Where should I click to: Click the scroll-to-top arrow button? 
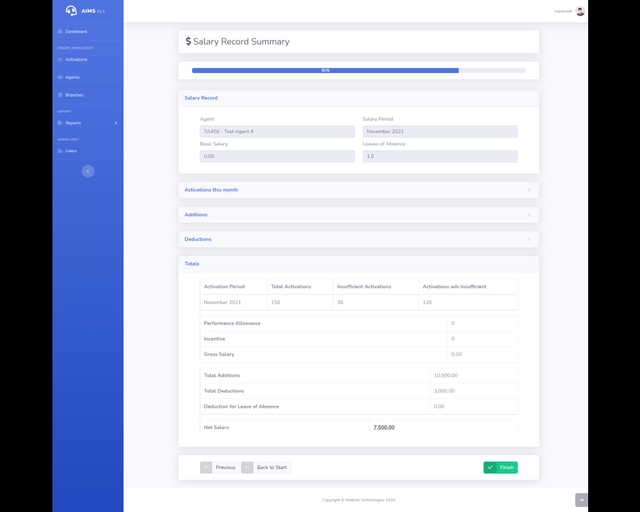[x=581, y=500]
